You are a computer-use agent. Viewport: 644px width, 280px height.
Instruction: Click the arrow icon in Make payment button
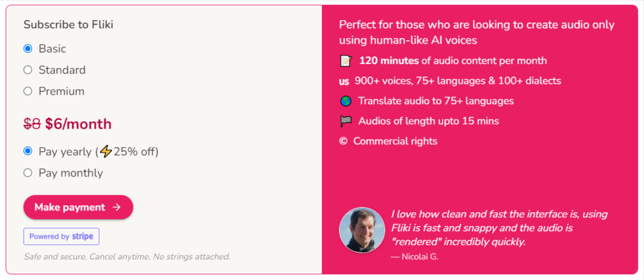117,207
